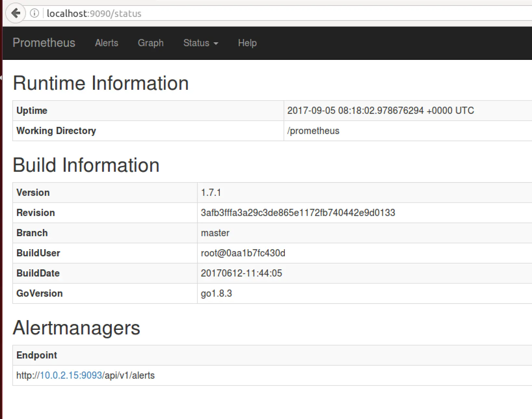Open the Status dropdown menu
The image size is (532, 419).
201,43
